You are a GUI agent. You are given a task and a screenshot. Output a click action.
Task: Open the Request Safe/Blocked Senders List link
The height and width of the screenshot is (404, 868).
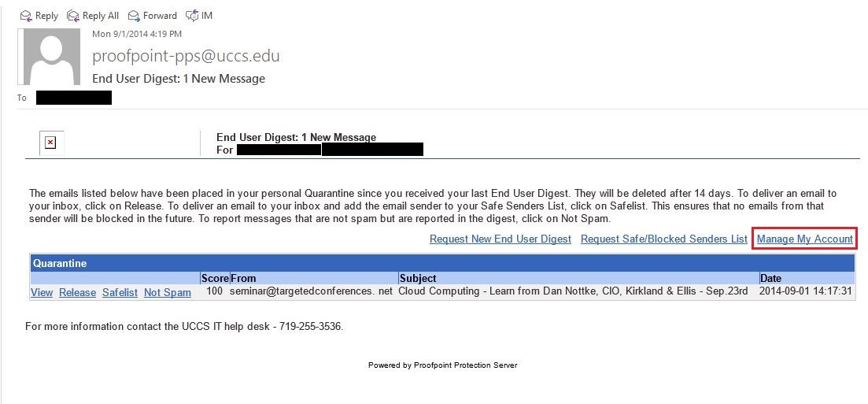click(x=663, y=239)
